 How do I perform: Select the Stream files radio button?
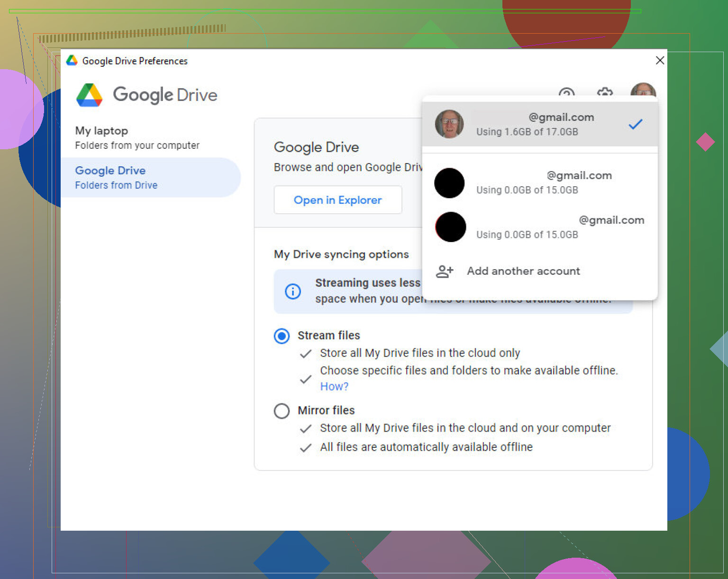pos(282,336)
